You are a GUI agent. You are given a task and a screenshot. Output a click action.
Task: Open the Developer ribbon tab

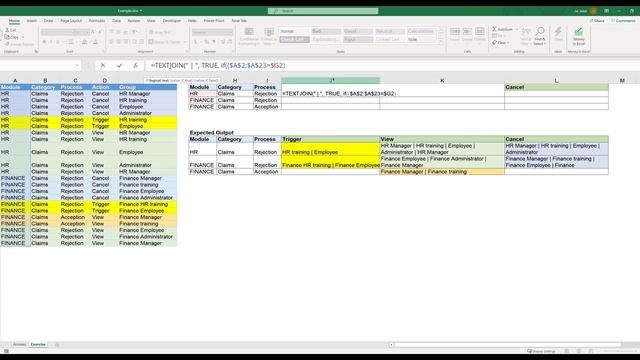(x=172, y=20)
